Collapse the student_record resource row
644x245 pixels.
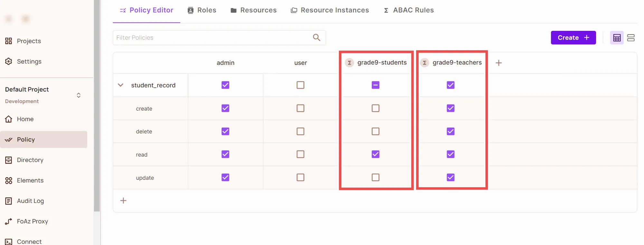(x=120, y=85)
